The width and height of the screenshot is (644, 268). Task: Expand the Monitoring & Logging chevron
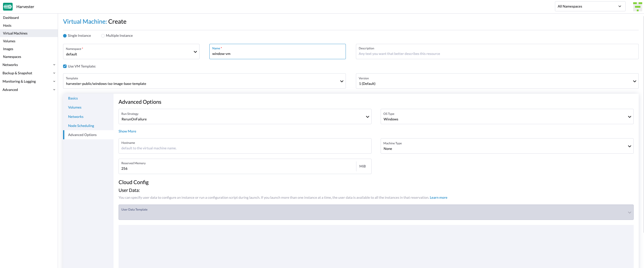tap(54, 81)
